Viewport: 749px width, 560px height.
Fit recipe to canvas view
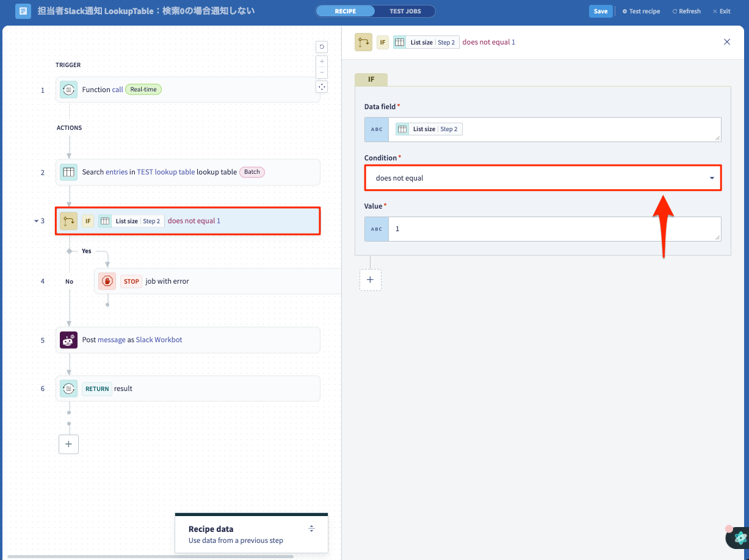(322, 87)
